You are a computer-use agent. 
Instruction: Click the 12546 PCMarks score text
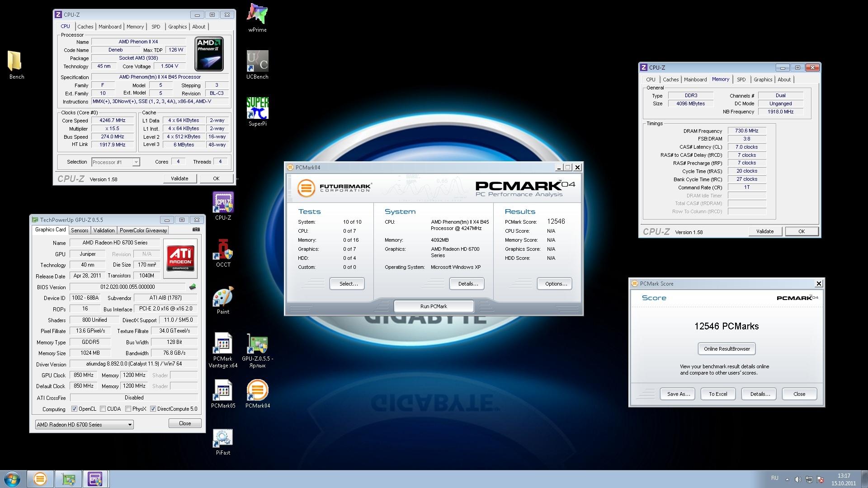pyautogui.click(x=726, y=326)
